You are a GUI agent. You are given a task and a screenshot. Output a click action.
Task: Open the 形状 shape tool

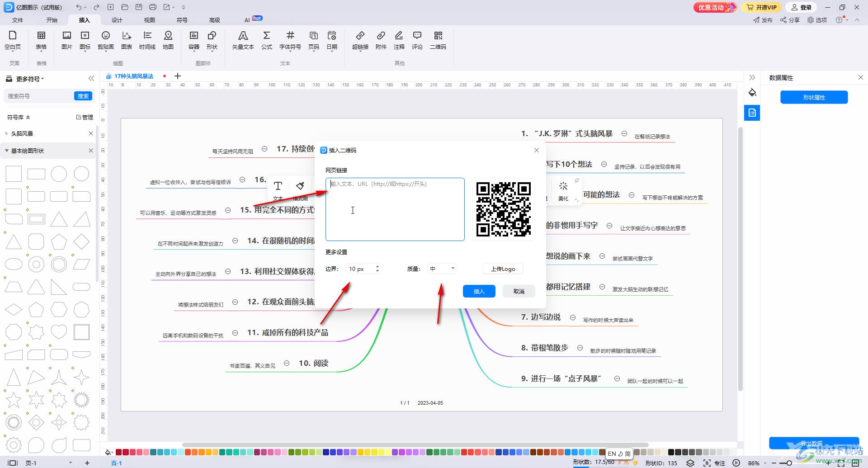[x=212, y=40]
